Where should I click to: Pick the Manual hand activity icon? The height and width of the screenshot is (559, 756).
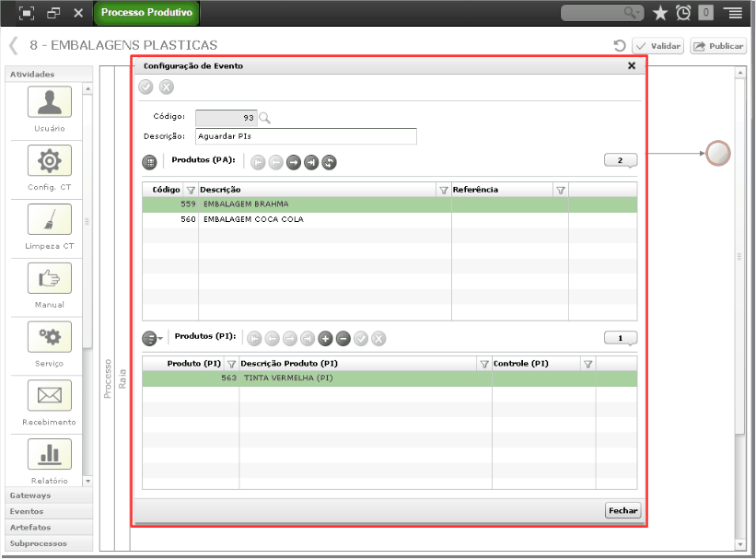50,278
